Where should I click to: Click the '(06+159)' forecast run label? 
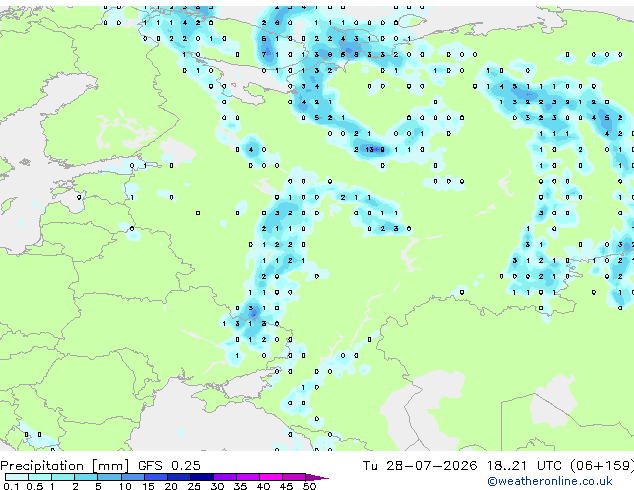[x=602, y=465]
